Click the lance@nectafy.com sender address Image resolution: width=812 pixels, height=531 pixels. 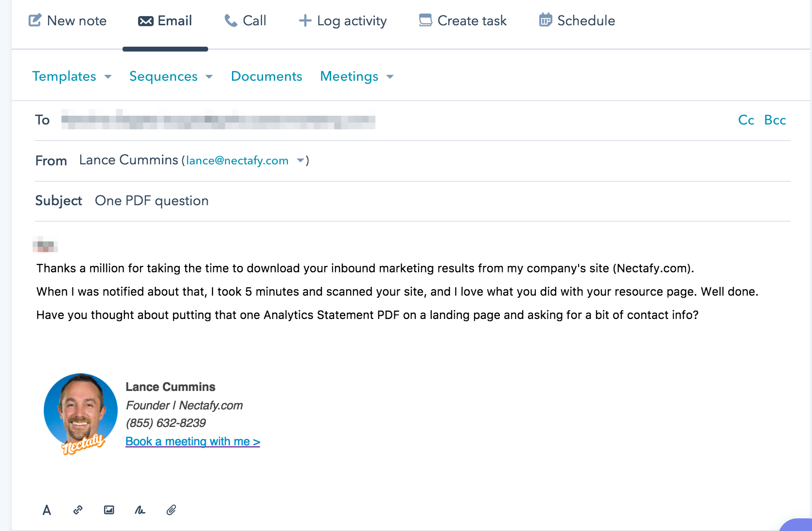pyautogui.click(x=237, y=160)
